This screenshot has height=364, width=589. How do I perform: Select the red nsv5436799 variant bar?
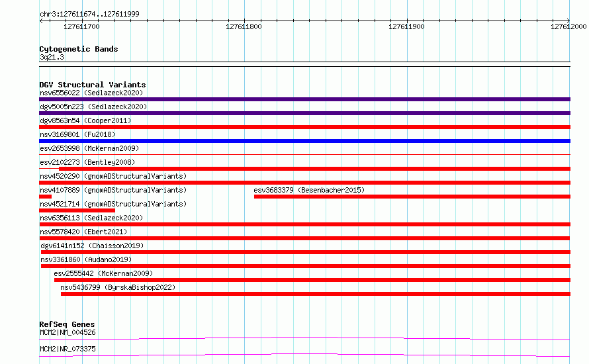pos(316,294)
